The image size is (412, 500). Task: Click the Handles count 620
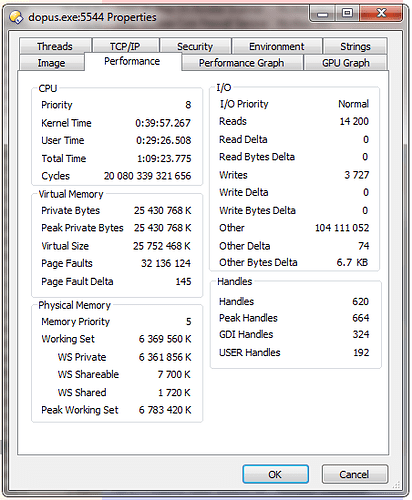click(361, 301)
